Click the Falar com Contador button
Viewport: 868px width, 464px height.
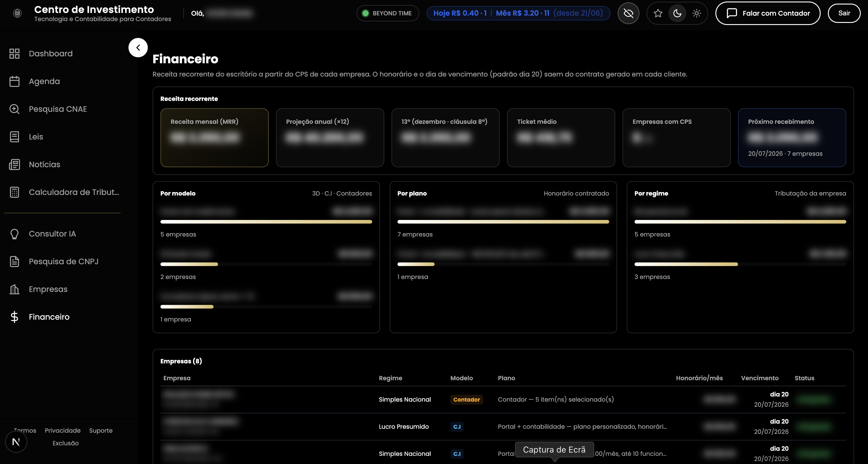pos(768,13)
